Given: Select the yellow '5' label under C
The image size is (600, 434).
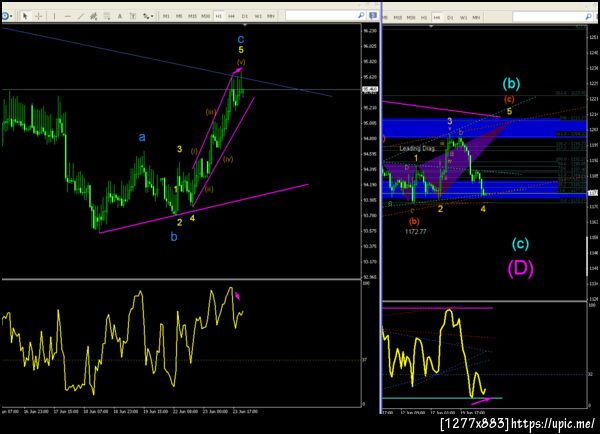Looking at the screenshot, I should point(241,50).
